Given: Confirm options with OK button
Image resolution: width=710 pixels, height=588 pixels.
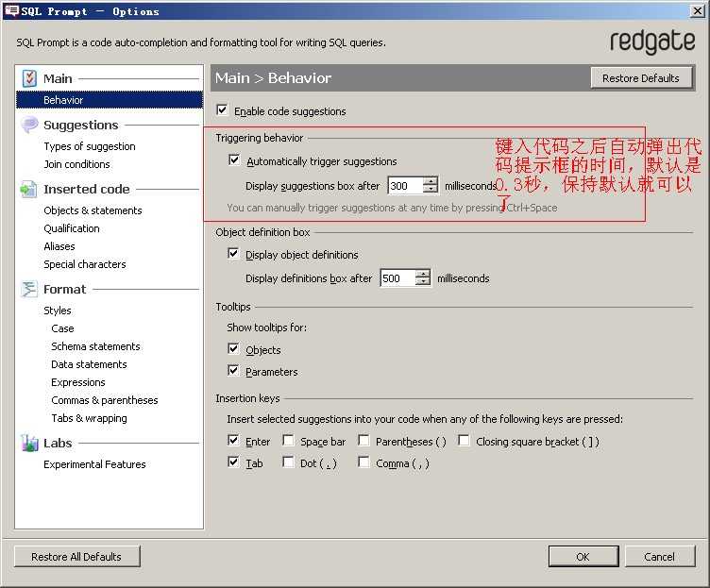Looking at the screenshot, I should click(583, 556).
